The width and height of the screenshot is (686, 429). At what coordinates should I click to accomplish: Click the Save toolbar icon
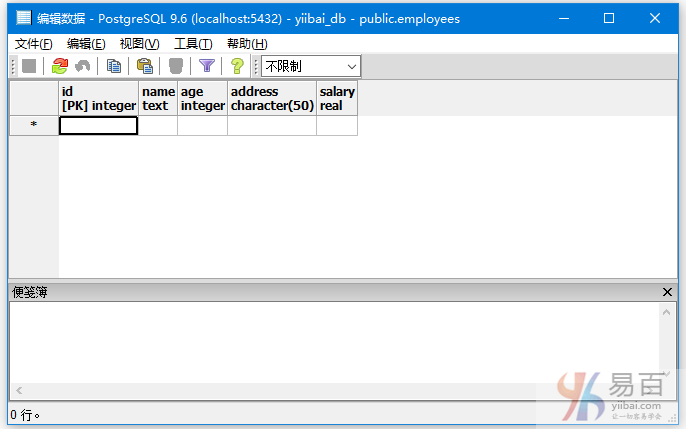[x=29, y=66]
